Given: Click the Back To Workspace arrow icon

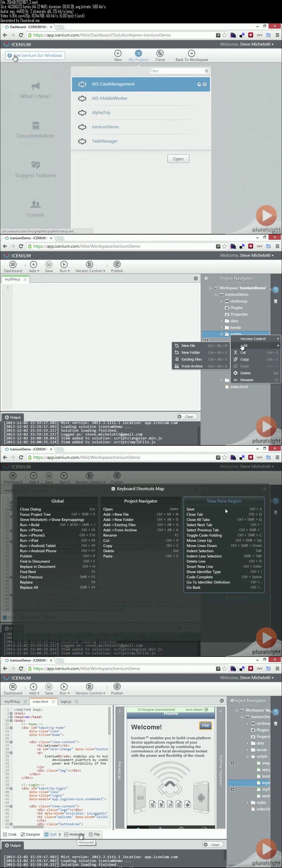Looking at the screenshot, I should click(191, 53).
